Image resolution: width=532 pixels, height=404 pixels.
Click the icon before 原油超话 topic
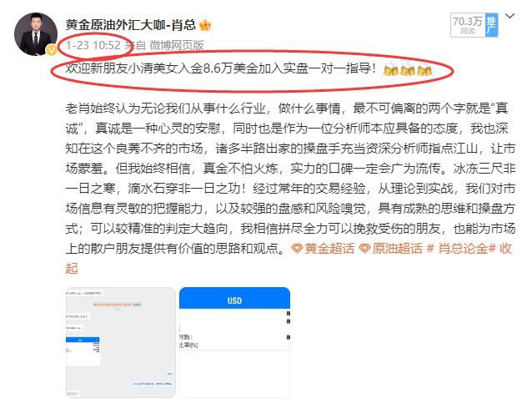click(x=364, y=249)
